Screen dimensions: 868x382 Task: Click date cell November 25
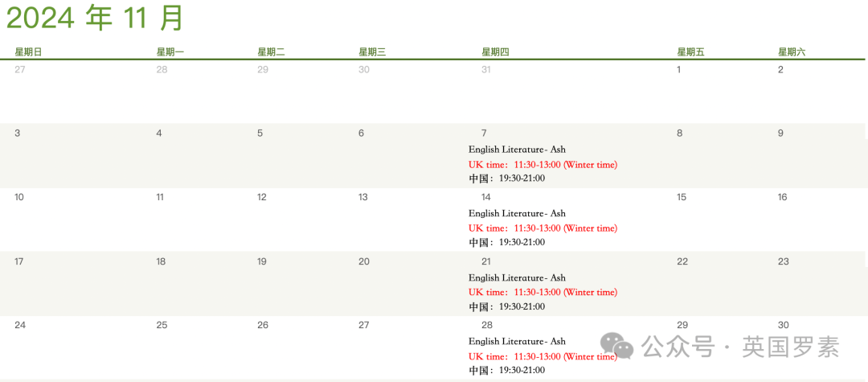coord(162,325)
